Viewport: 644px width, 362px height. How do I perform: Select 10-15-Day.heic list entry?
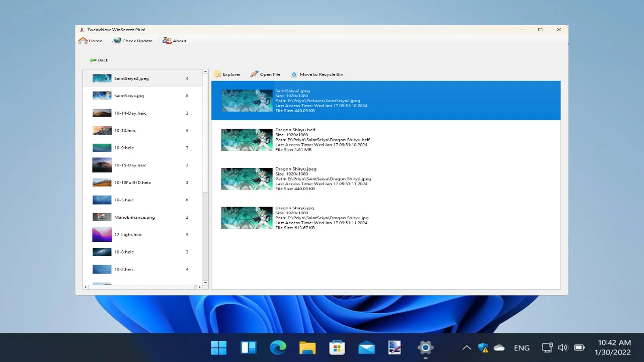143,165
